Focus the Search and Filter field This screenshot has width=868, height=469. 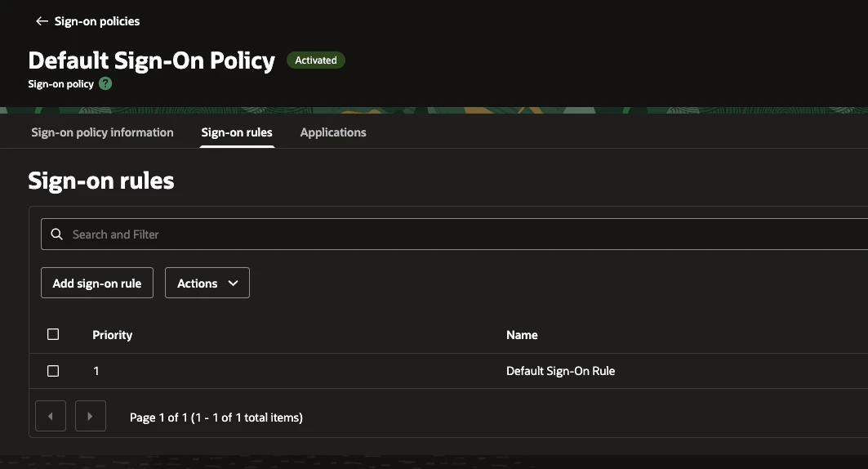tap(454, 234)
